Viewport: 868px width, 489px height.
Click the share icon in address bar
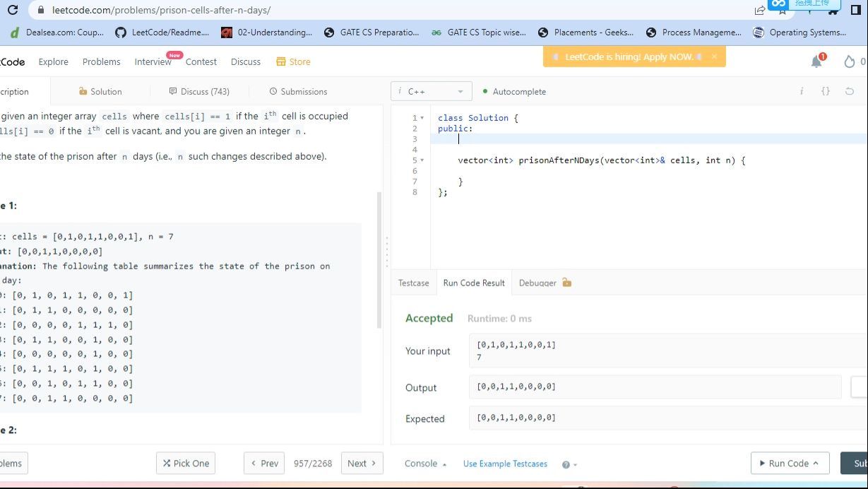click(759, 10)
